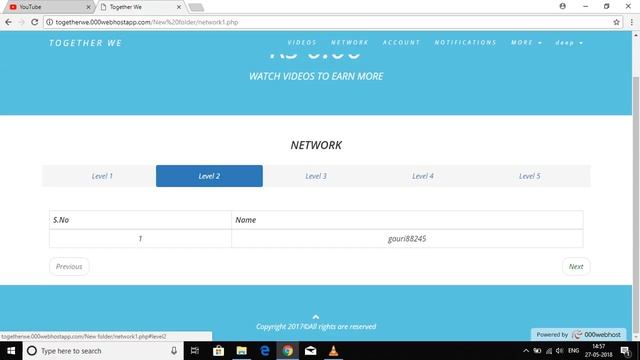
Task: Open Microsoft Edge from the taskbar
Action: (x=264, y=351)
